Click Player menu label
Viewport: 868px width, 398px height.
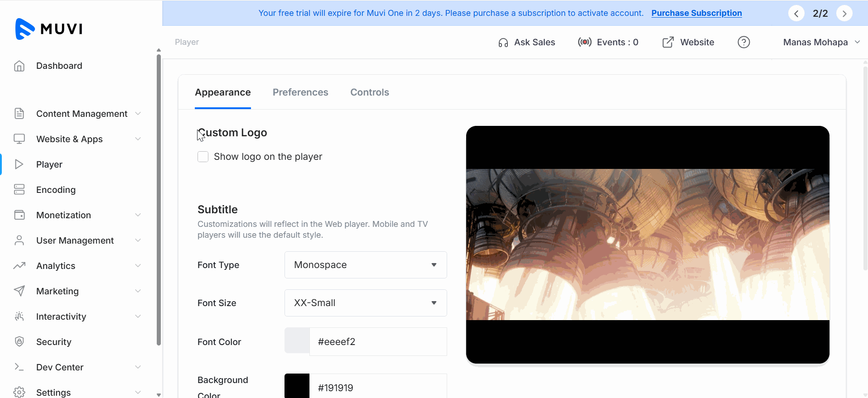[49, 164]
